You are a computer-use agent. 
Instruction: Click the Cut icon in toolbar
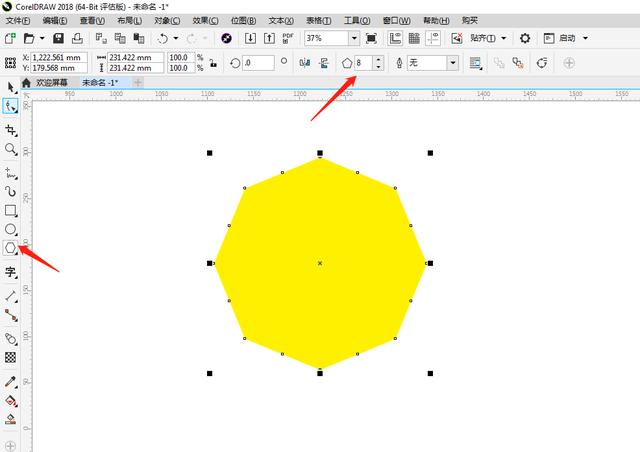click(x=101, y=38)
